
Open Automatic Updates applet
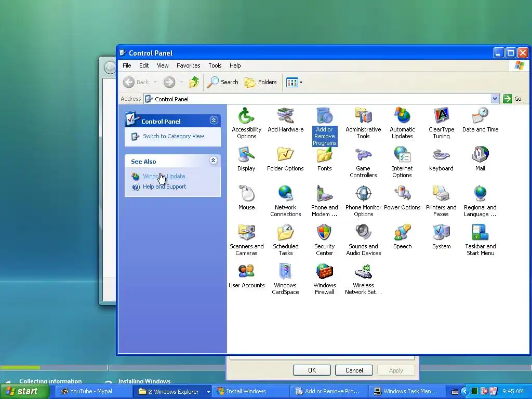[402, 123]
